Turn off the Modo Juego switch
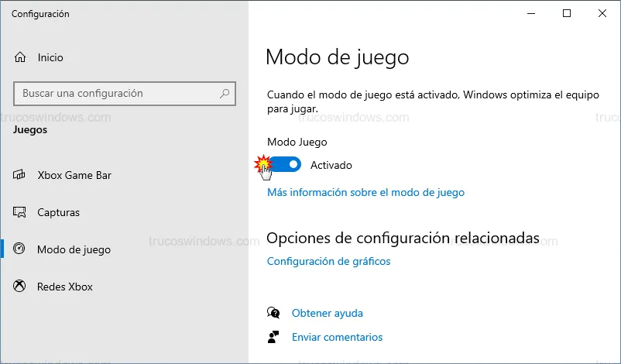 click(285, 165)
